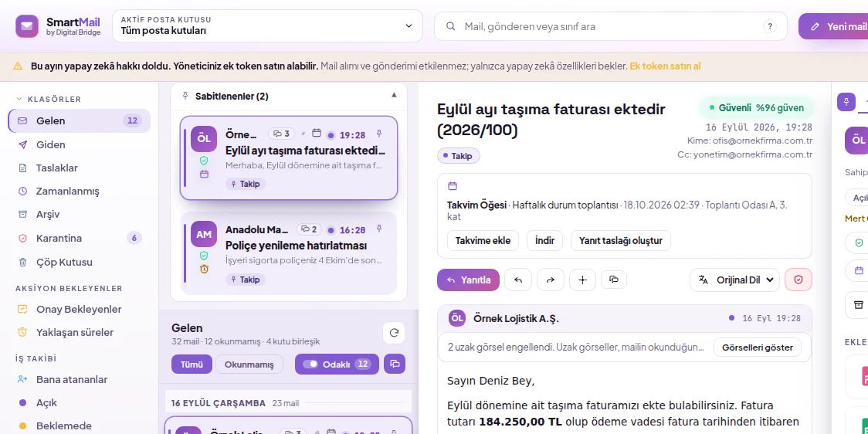Click the SmartMail logo icon
868x434 pixels.
click(26, 26)
